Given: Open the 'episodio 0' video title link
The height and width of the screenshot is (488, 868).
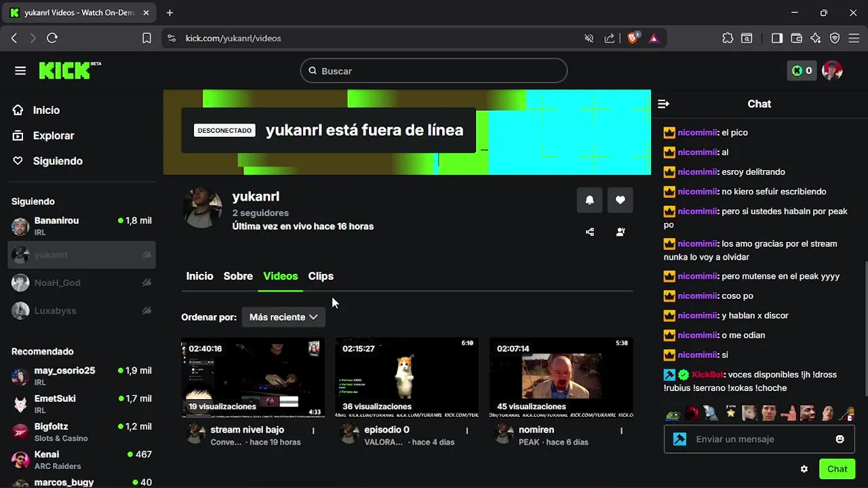Looking at the screenshot, I should 387,430.
